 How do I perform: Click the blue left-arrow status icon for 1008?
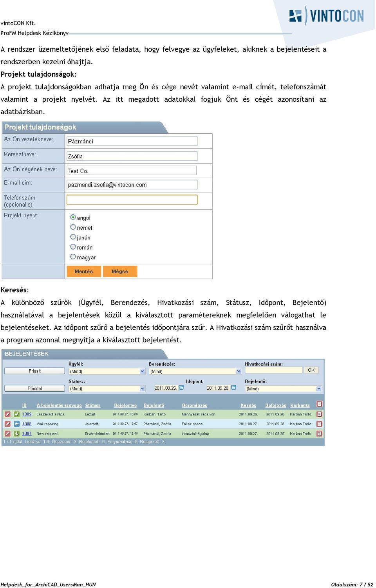coord(17,424)
